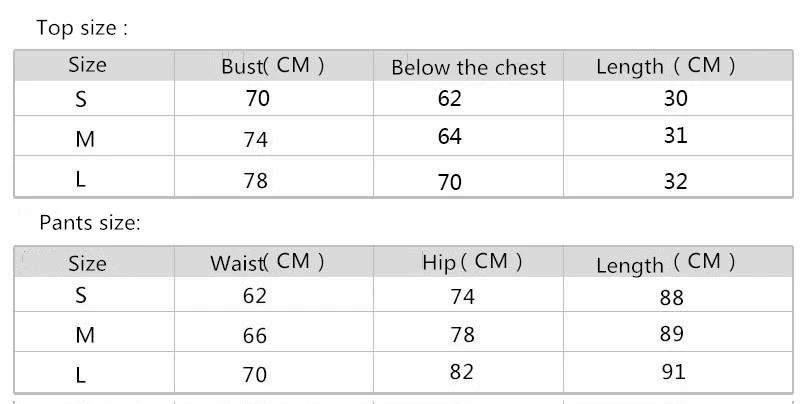This screenshot has width=800, height=404.
Task: Click the bust value 78
Action: [256, 180]
